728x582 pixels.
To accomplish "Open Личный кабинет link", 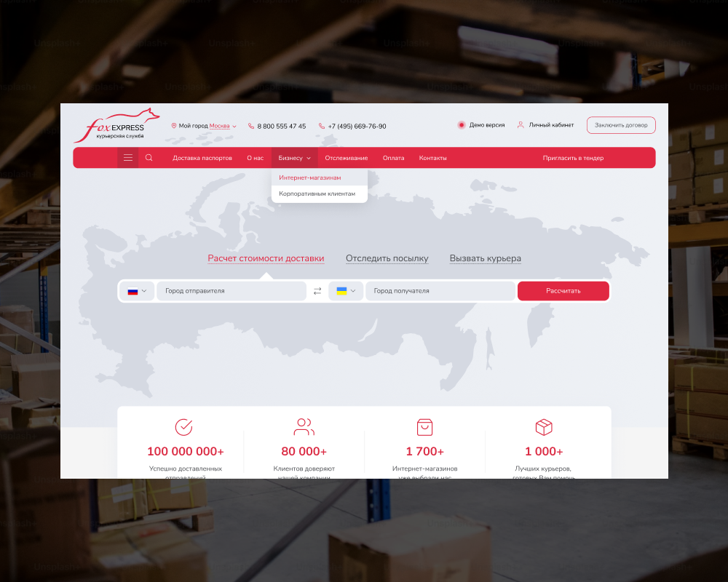I will click(x=552, y=125).
